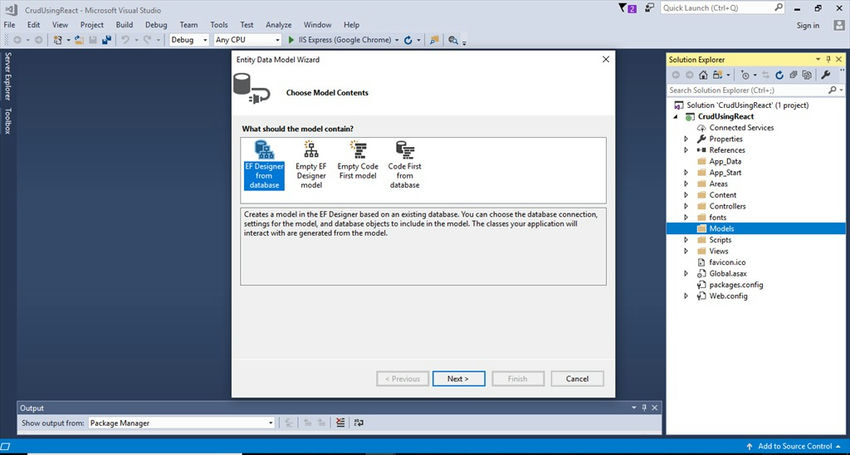Open Properties wrench icon in Solution Explorer
Screen dimensions: 850x455
tap(826, 75)
